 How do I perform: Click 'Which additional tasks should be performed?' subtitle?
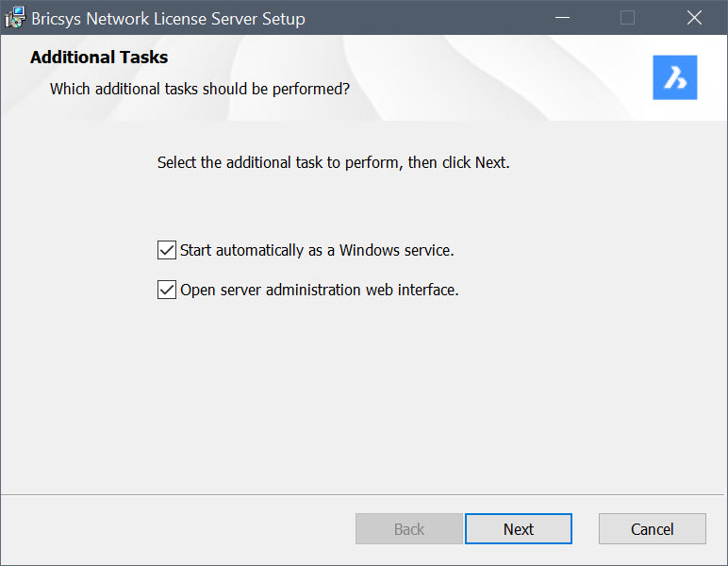(x=200, y=90)
